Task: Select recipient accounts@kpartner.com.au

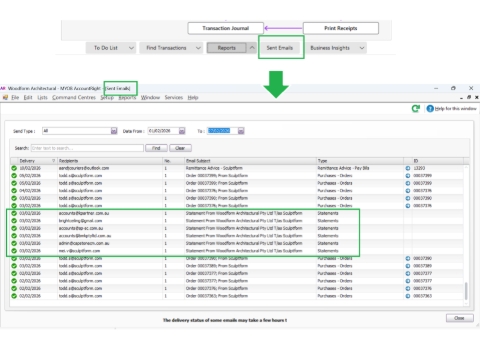Action: click(x=84, y=213)
